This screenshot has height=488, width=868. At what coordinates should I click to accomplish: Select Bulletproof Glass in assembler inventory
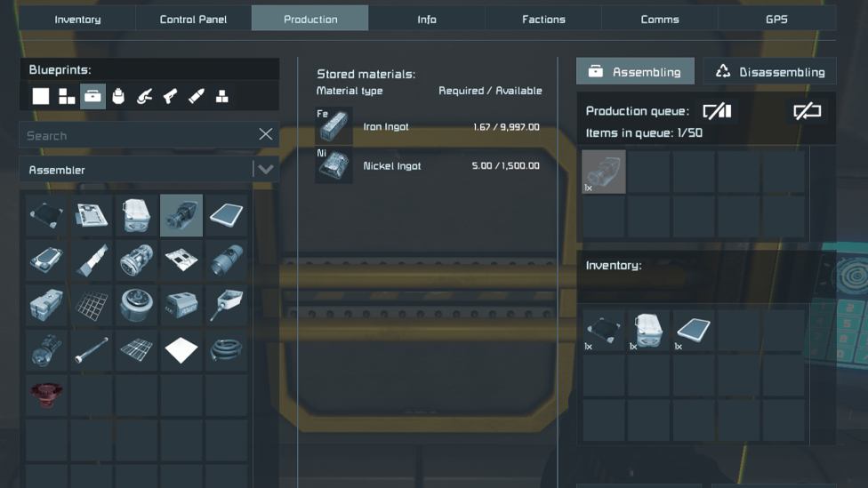(x=603, y=331)
